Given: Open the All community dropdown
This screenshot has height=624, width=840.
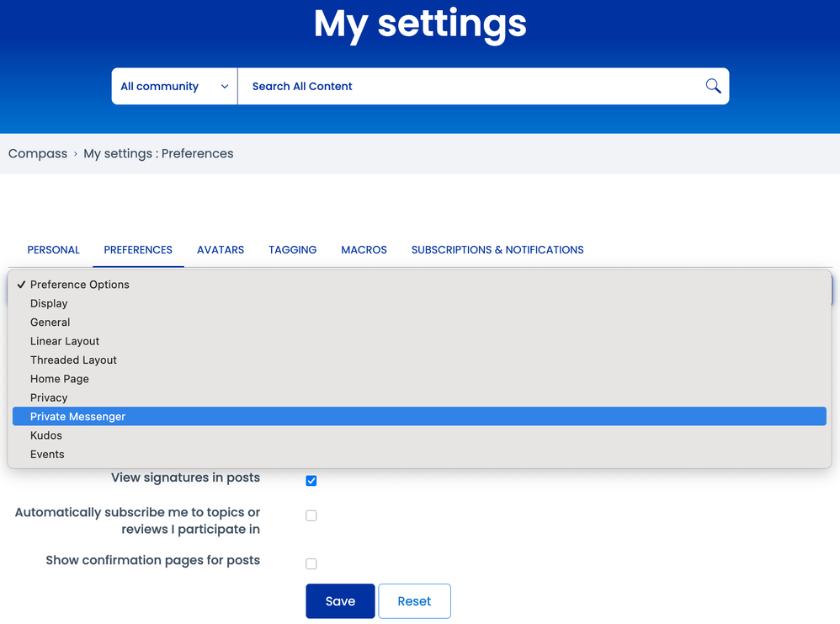Looking at the screenshot, I should click(174, 86).
